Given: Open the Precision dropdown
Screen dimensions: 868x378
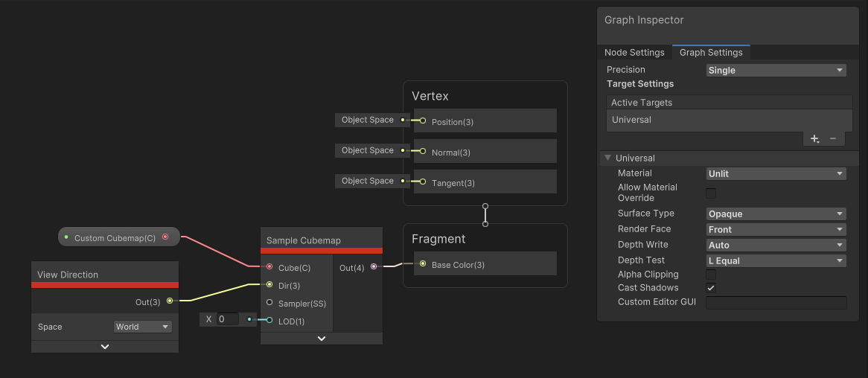Looking at the screenshot, I should pos(776,70).
